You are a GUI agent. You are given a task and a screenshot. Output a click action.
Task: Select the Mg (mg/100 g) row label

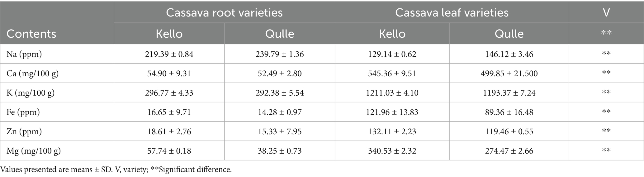(x=34, y=151)
